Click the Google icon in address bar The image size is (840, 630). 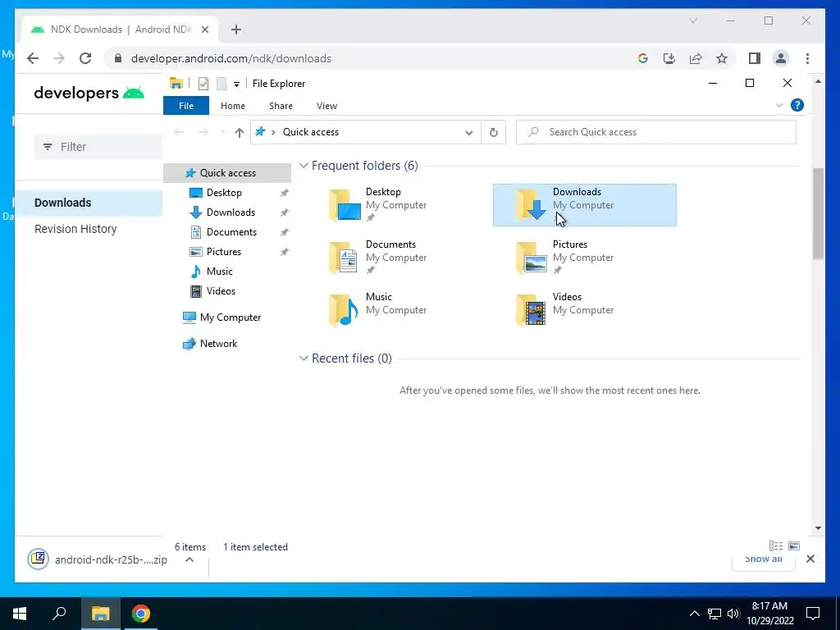[x=643, y=58]
